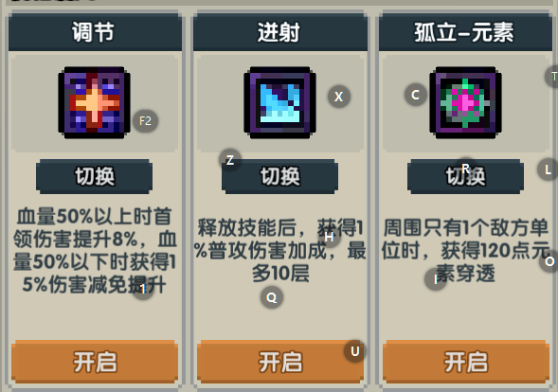
Task: Click the 迸射 blue shard skill icon
Action: click(280, 102)
